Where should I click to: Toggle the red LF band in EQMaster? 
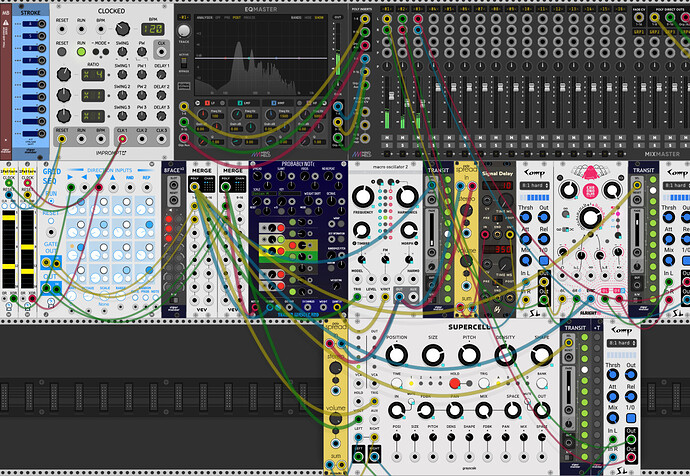pyautogui.click(x=206, y=103)
